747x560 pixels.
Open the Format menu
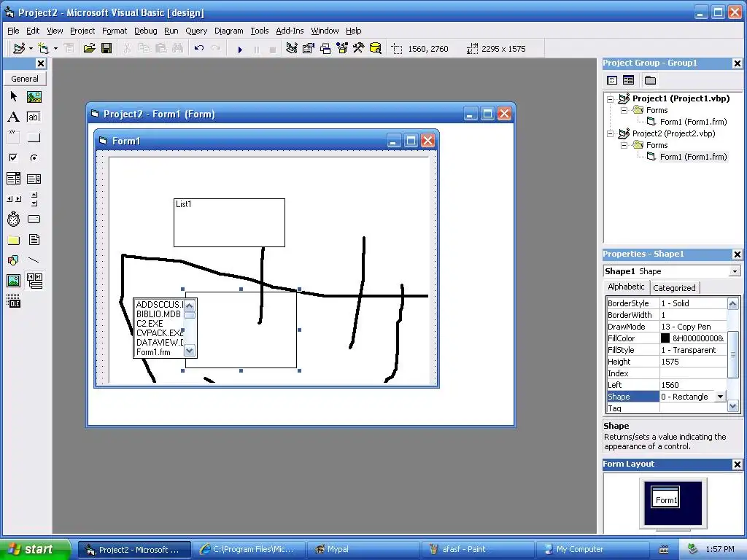[115, 31]
